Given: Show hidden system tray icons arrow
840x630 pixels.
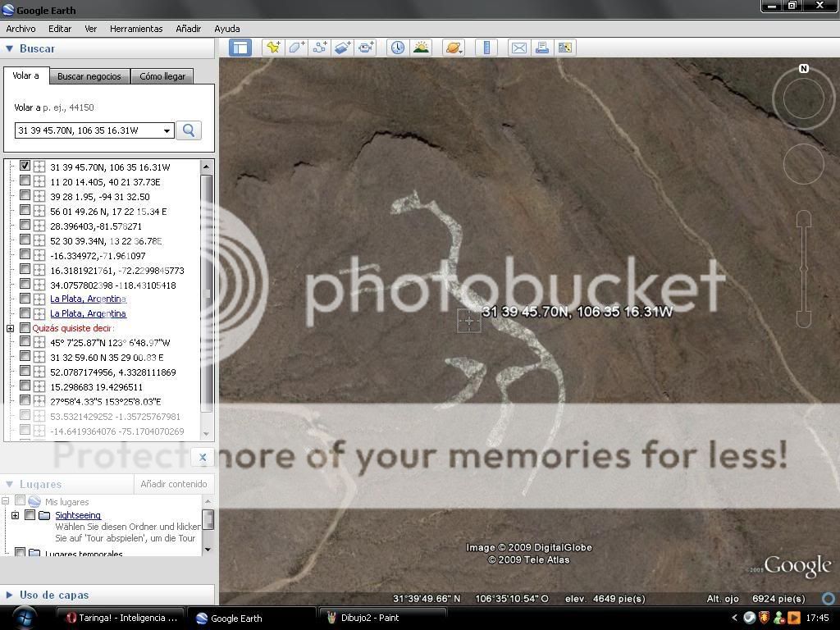Looking at the screenshot, I should 734,618.
